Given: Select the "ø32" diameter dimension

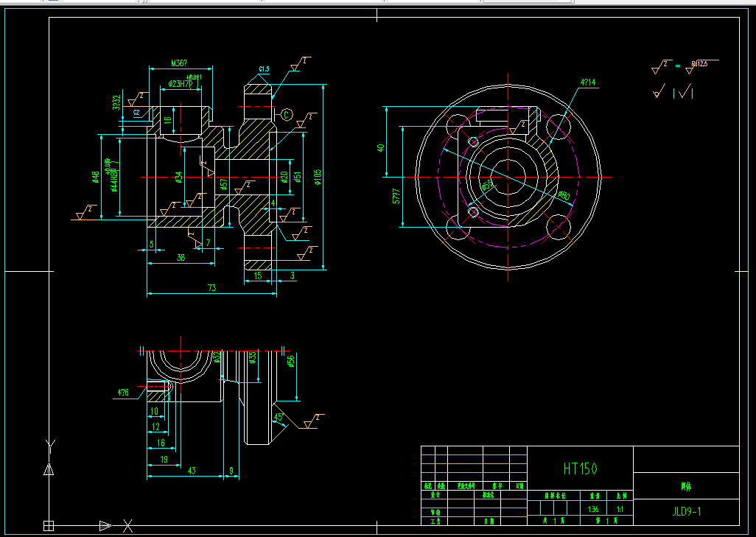Looking at the screenshot, I should pyautogui.click(x=217, y=357).
